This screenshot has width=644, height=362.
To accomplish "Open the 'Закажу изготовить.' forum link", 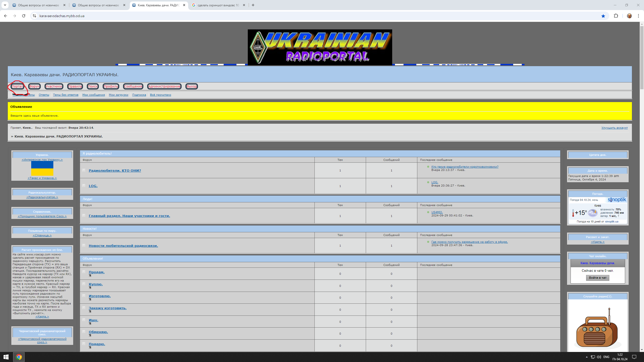I will click(x=107, y=308).
